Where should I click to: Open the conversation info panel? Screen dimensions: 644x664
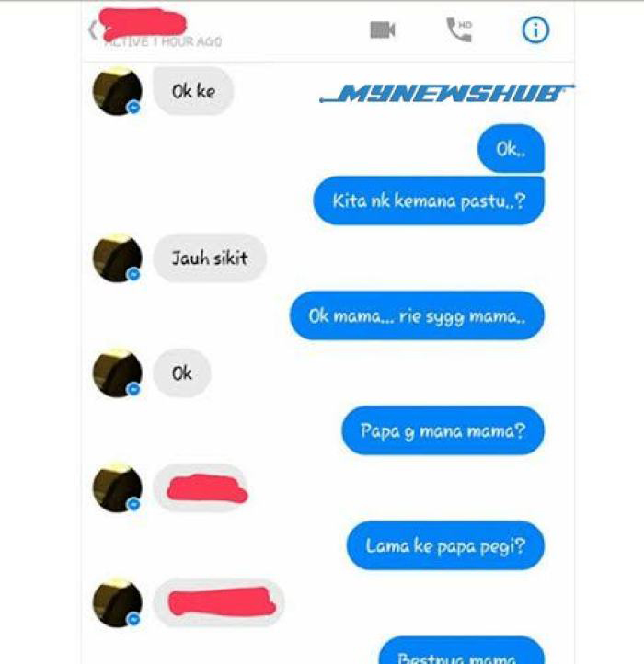(x=535, y=29)
